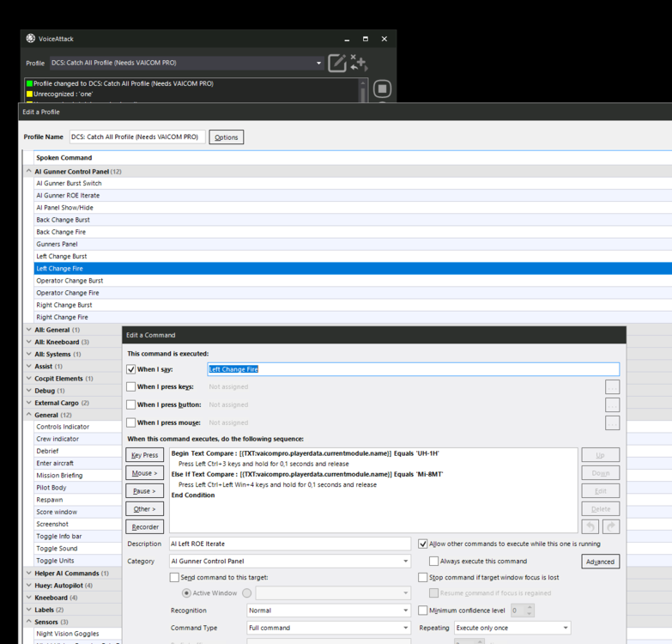Check 'Stop command if target window focus is lost'

tap(423, 578)
